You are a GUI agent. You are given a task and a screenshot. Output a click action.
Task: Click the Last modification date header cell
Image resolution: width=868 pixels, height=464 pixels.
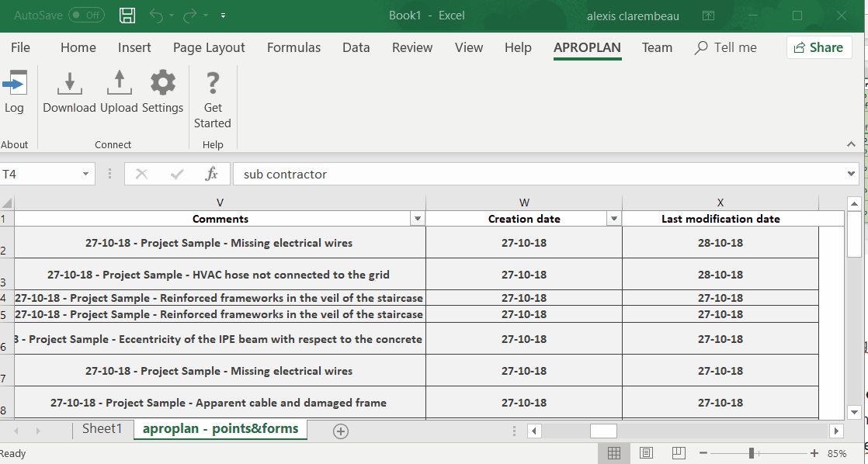720,219
